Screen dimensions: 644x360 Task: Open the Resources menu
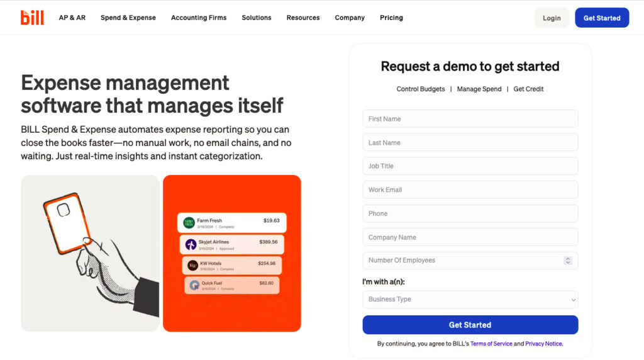(303, 18)
